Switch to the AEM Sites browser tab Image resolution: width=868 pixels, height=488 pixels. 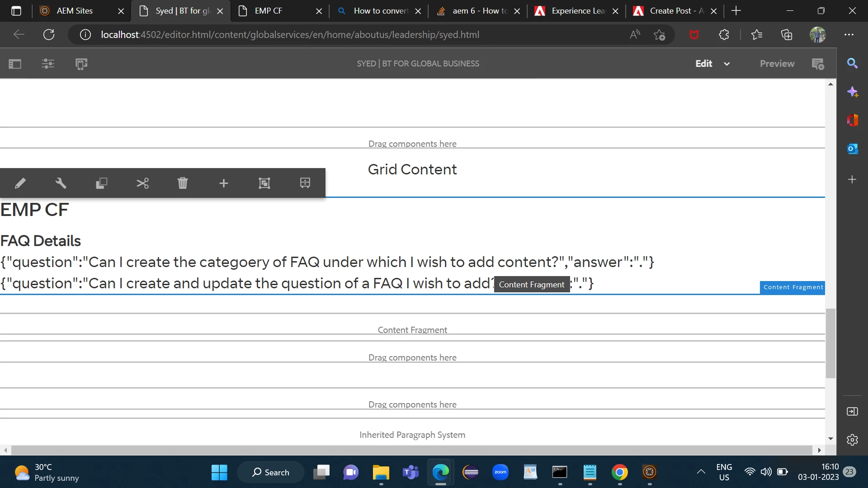click(x=75, y=11)
